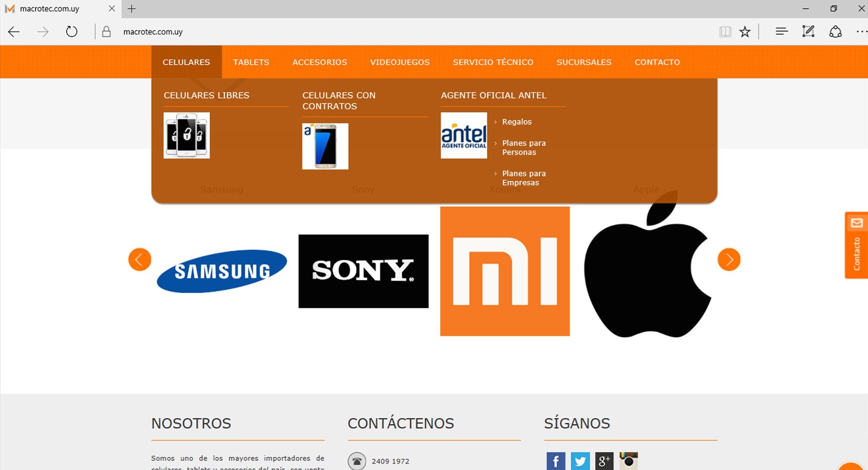This screenshot has height=470, width=868.
Task: Add page to favorites with star icon
Action: (x=745, y=32)
